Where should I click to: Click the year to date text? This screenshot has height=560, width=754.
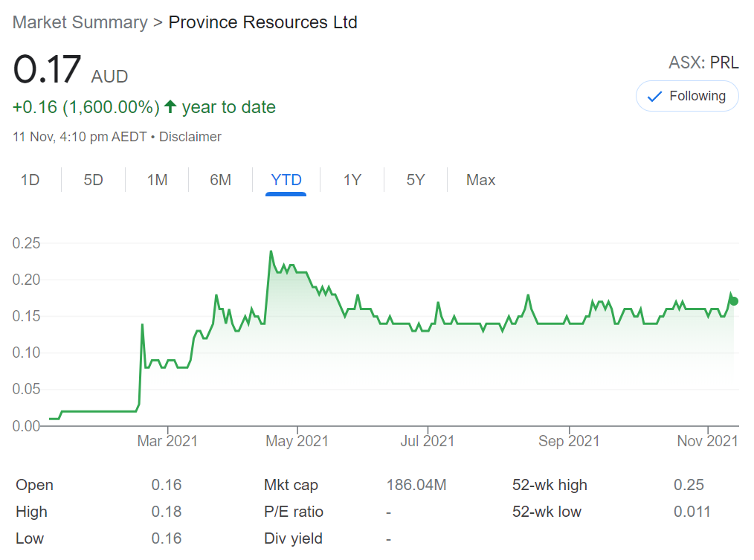click(x=229, y=107)
